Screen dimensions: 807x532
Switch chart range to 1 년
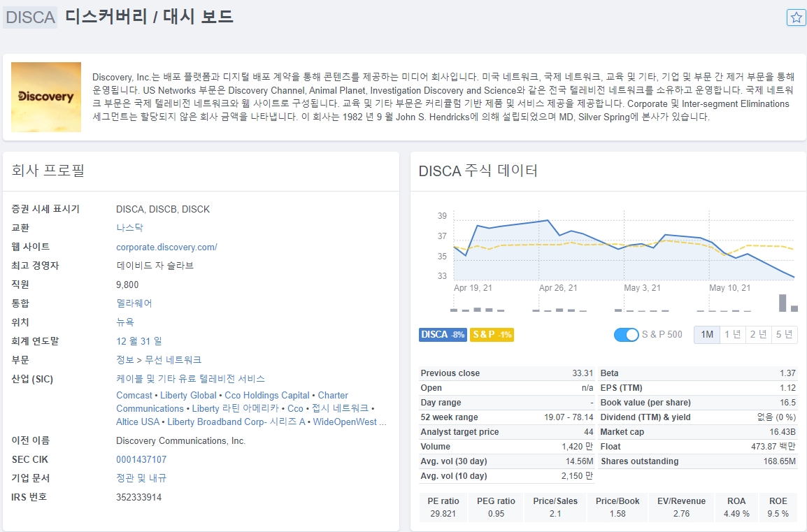pyautogui.click(x=732, y=334)
